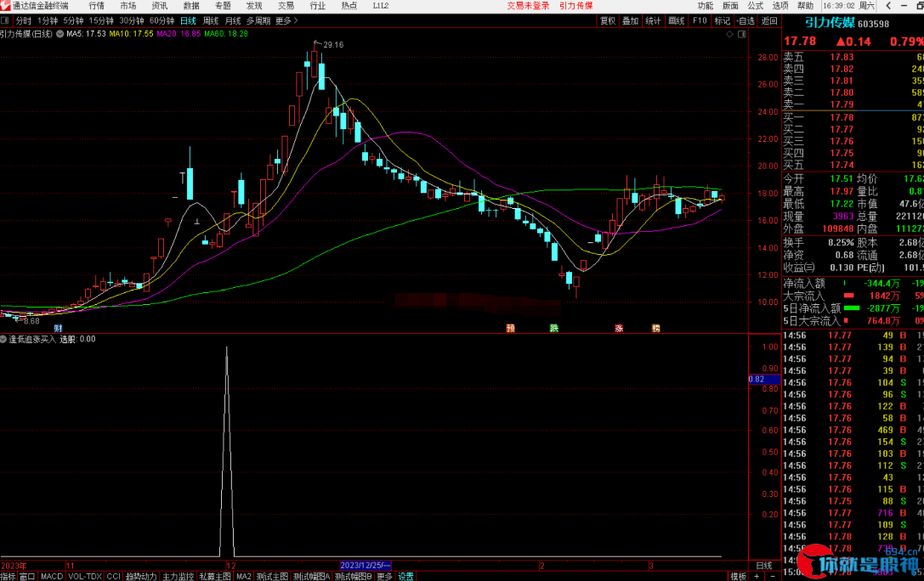924x581 pixels.
Task: Click the -自选 toolbar button
Action: [745, 20]
